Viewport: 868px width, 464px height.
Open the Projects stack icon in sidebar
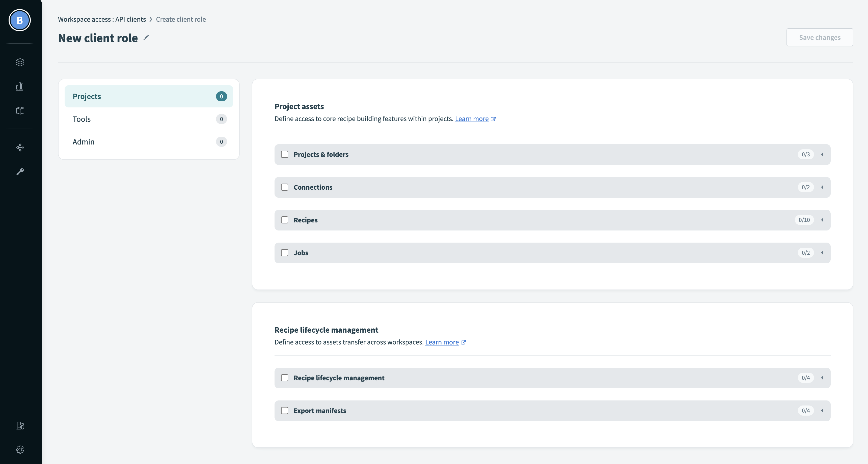point(20,62)
